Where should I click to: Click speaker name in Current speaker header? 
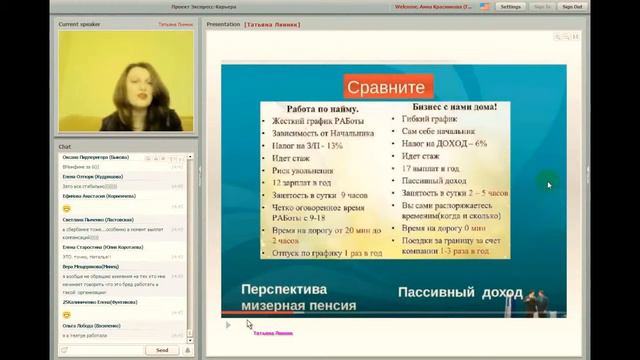click(176, 24)
